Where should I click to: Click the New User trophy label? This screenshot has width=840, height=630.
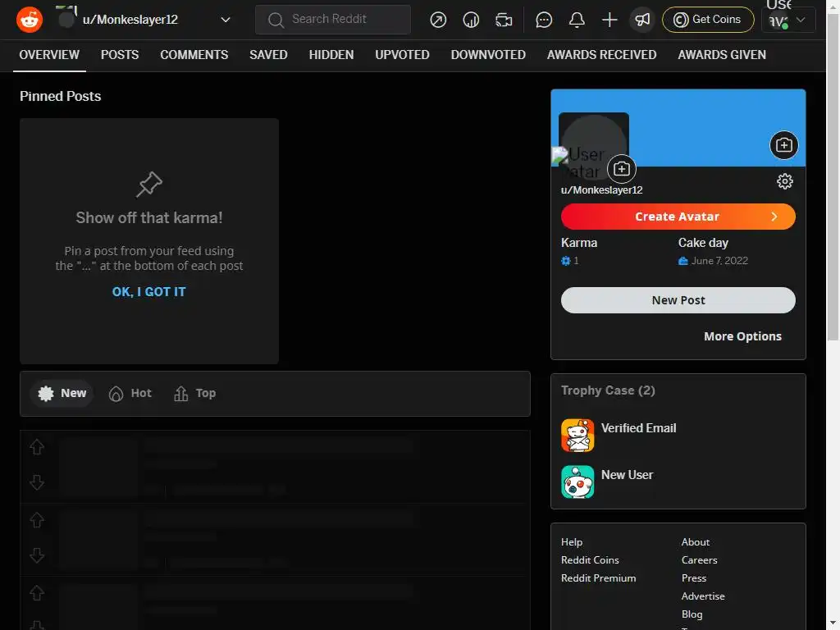(627, 475)
